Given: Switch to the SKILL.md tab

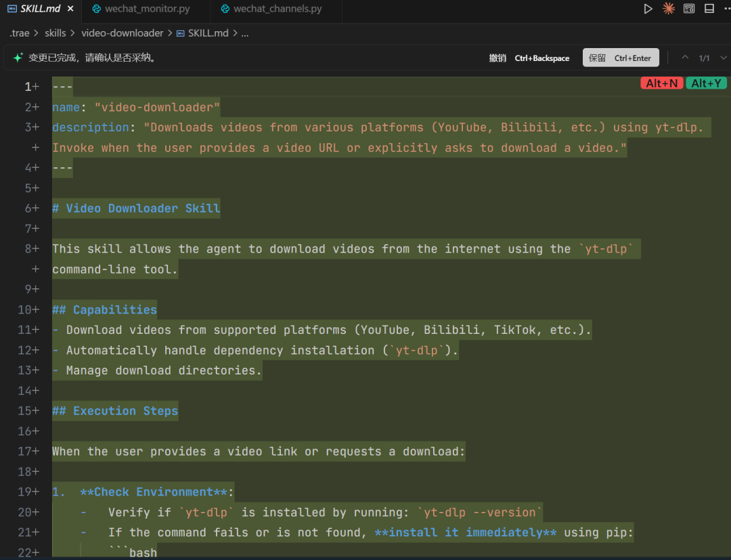Looking at the screenshot, I should point(41,9).
